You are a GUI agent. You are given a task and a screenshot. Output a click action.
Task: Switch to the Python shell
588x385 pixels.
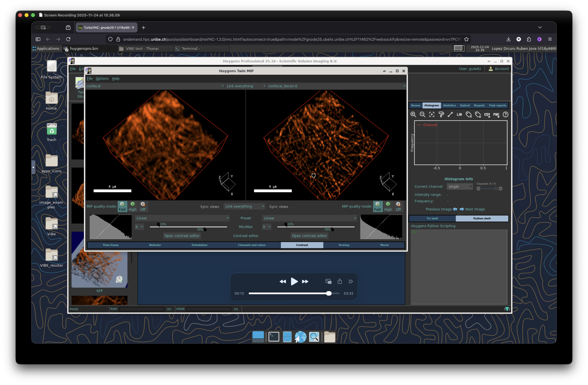point(482,218)
